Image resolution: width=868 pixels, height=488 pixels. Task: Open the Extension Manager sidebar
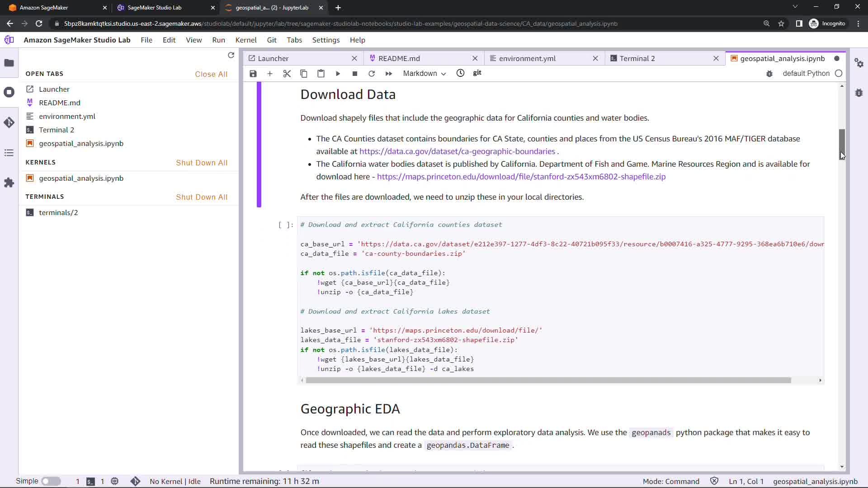pos(9,183)
